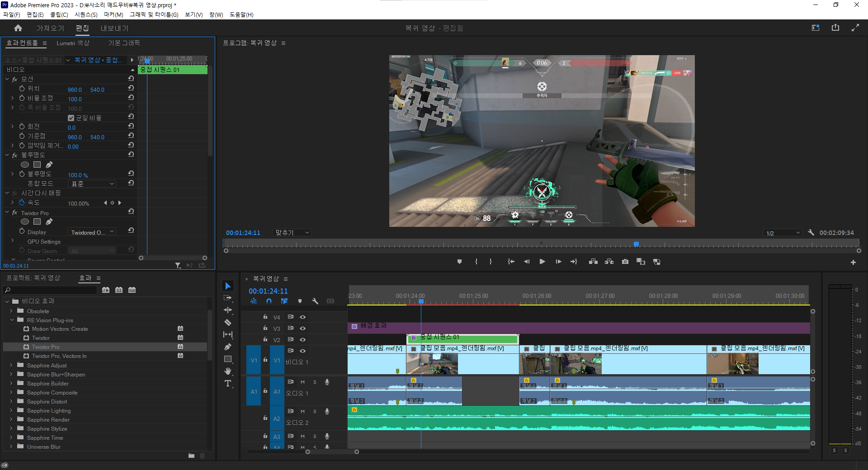Solo the A2 오디오 2 track
868x470 pixels.
(x=315, y=412)
